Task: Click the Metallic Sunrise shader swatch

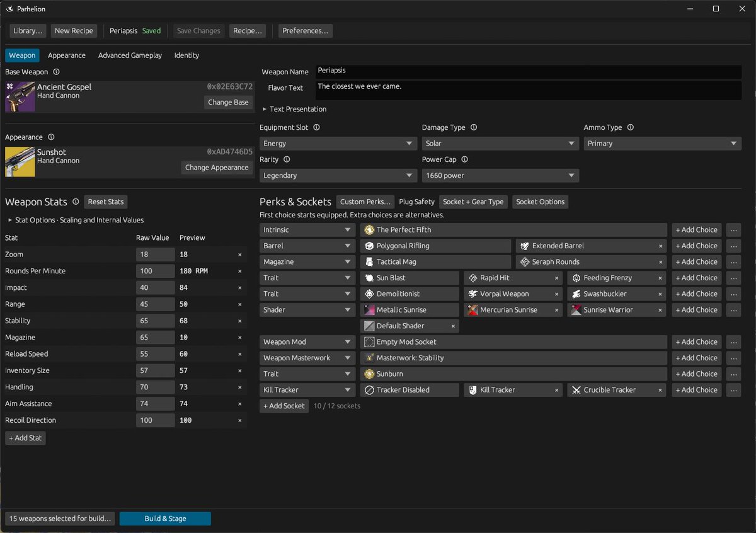Action: click(369, 310)
